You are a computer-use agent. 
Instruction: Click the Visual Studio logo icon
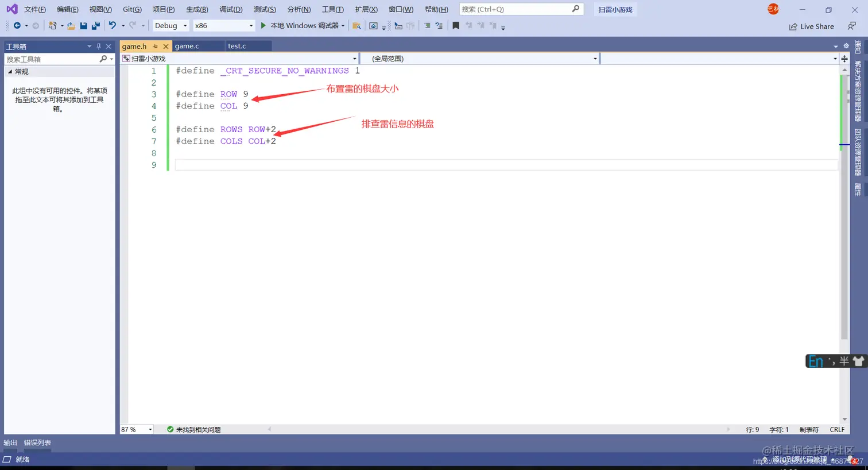[11, 9]
